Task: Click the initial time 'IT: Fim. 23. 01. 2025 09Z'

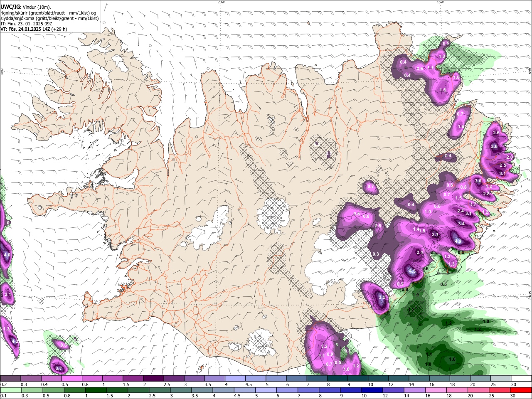Action: point(26,24)
